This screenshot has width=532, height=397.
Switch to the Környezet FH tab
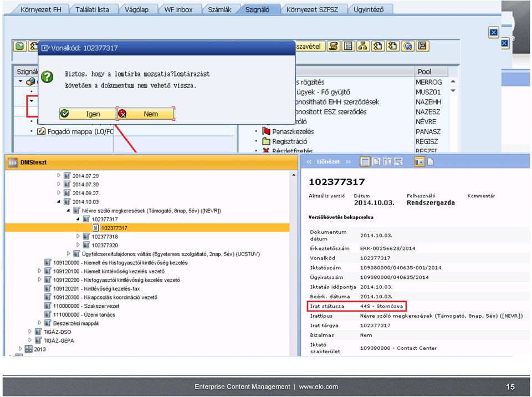point(41,9)
